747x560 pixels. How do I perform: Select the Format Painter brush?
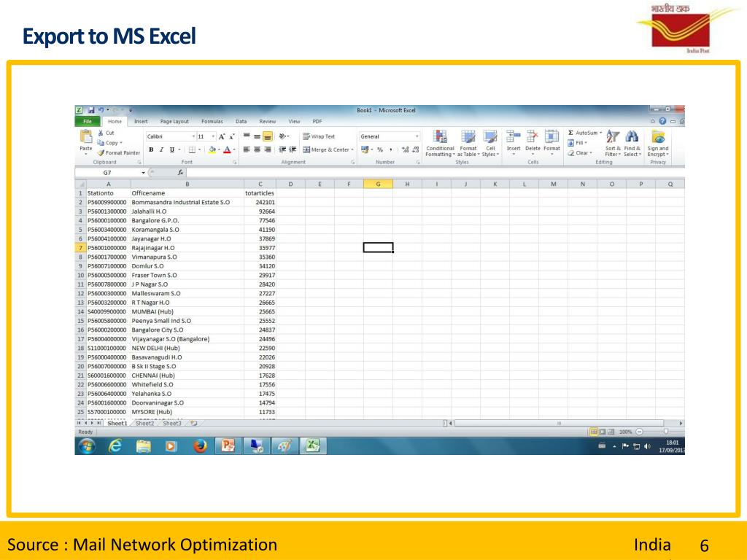tap(101, 153)
